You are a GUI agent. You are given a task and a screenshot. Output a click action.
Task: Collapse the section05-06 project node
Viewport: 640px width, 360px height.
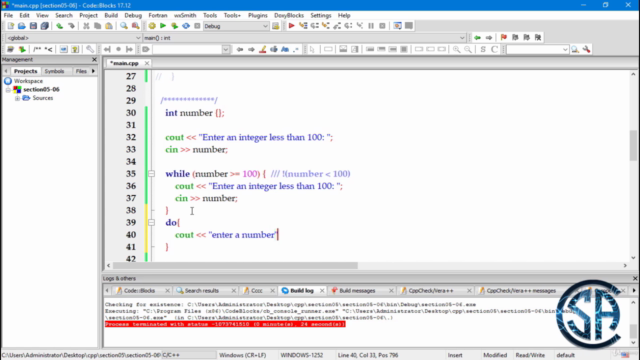coord(8,89)
